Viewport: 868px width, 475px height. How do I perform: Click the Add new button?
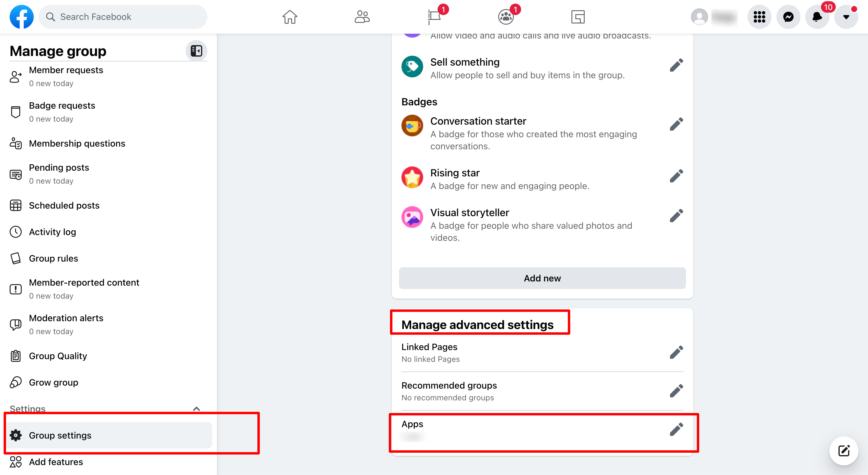point(542,278)
